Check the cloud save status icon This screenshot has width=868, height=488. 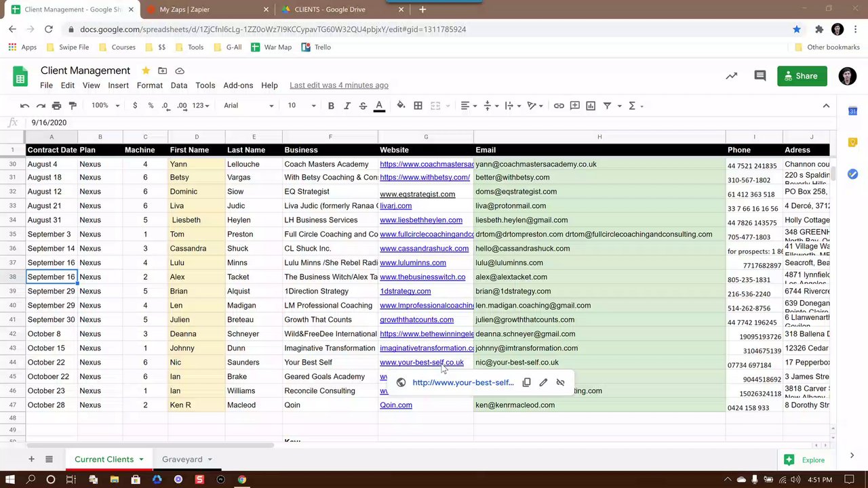tap(180, 70)
